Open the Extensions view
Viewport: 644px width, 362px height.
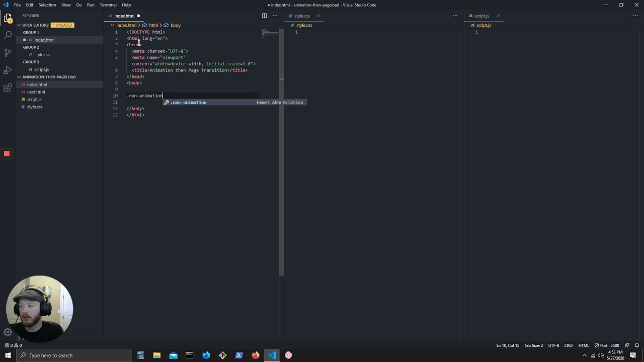(x=8, y=87)
